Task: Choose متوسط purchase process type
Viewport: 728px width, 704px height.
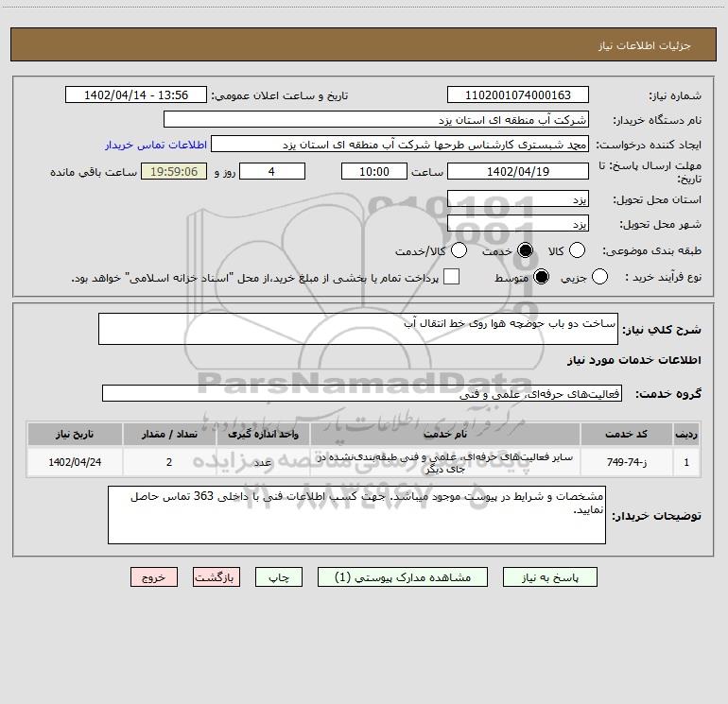Action: pos(541,277)
